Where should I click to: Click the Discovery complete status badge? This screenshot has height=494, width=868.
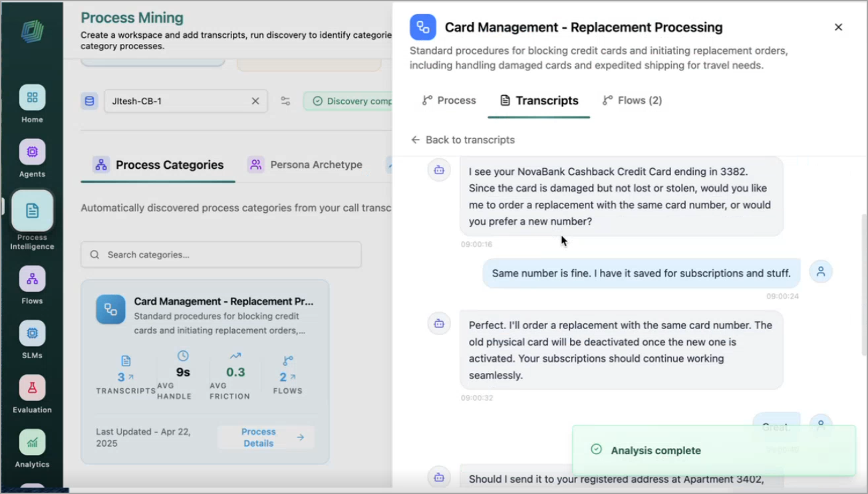pos(348,101)
